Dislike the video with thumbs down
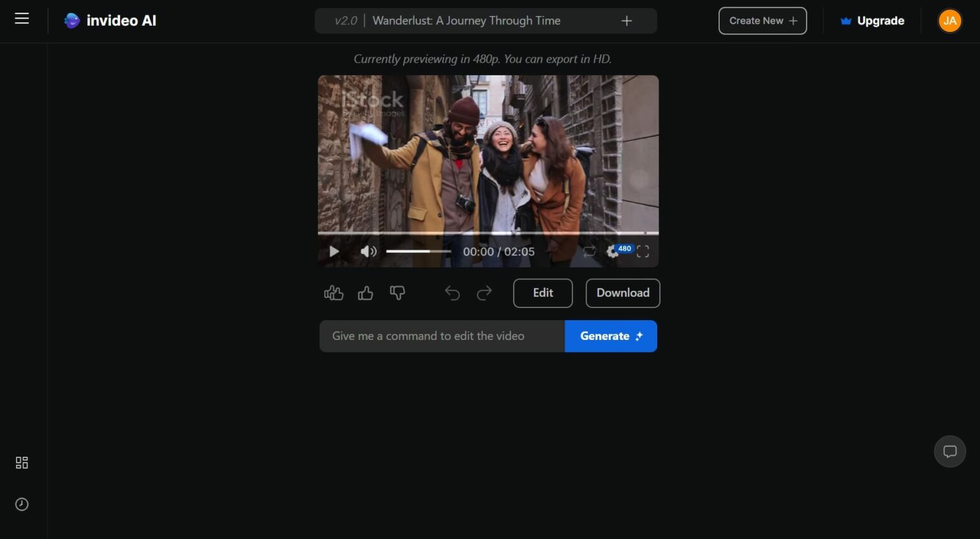 pyautogui.click(x=397, y=293)
